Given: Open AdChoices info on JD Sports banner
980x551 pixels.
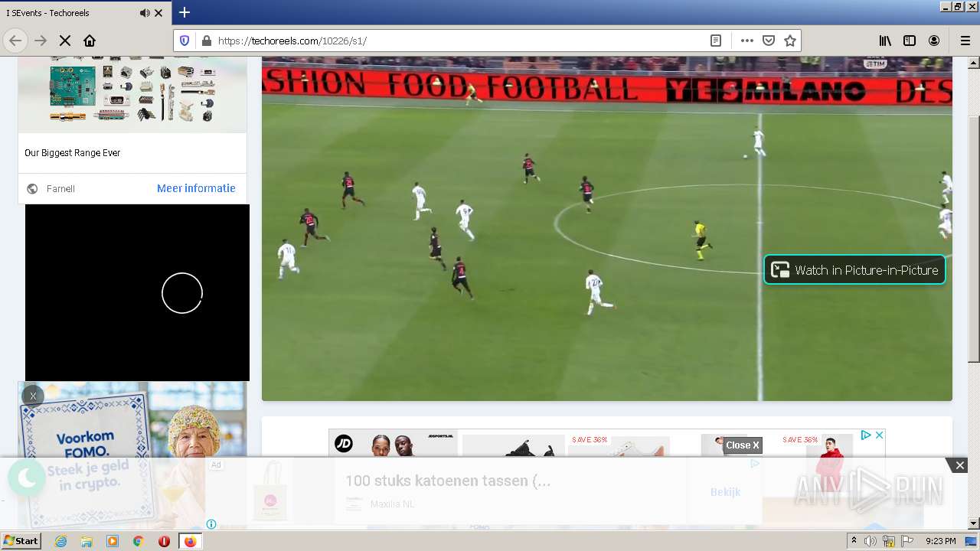Looking at the screenshot, I should [866, 435].
